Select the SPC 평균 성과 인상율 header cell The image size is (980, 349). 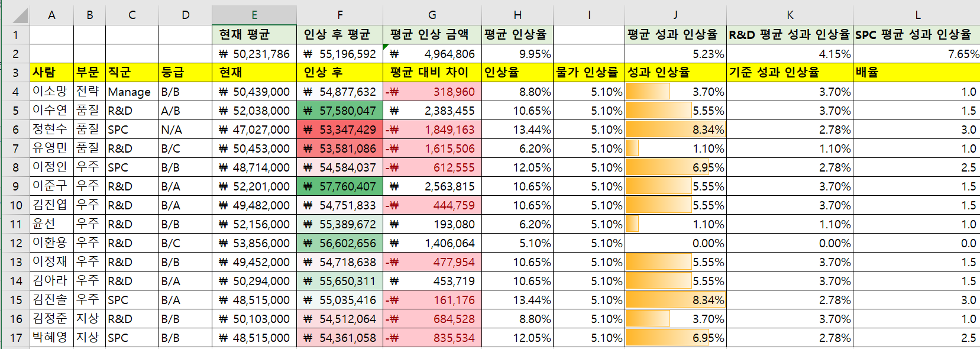pyautogui.click(x=916, y=34)
